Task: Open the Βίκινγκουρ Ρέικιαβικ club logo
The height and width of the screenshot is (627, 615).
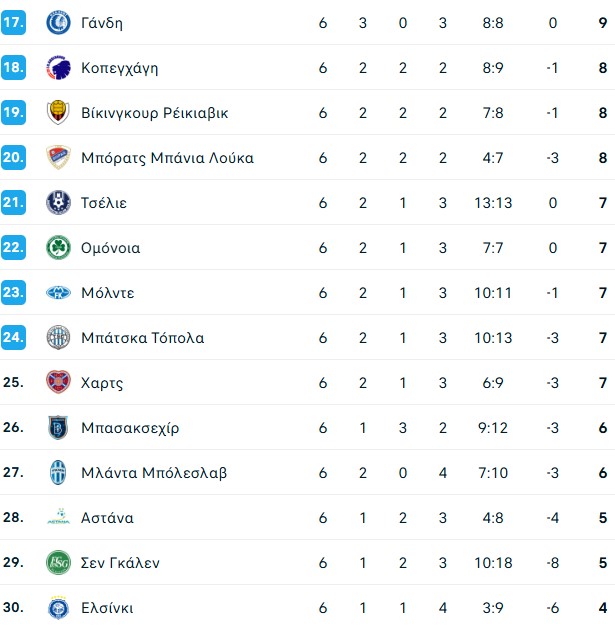Action: [x=58, y=112]
